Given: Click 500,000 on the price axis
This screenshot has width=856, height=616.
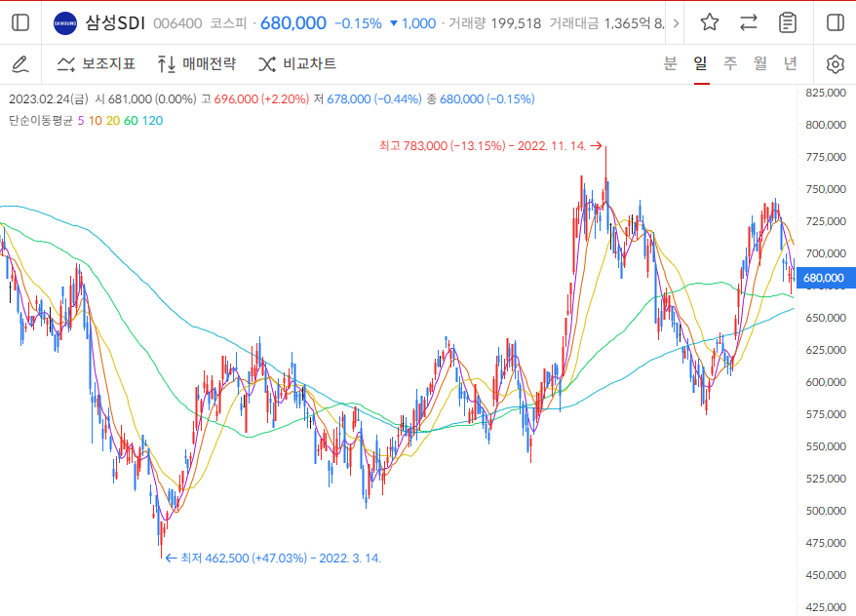Looking at the screenshot, I should pyautogui.click(x=826, y=511).
